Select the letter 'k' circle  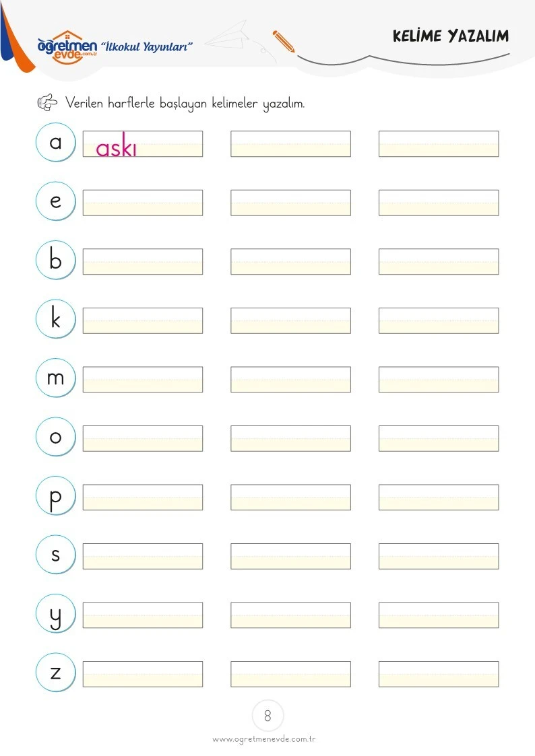coord(56,319)
